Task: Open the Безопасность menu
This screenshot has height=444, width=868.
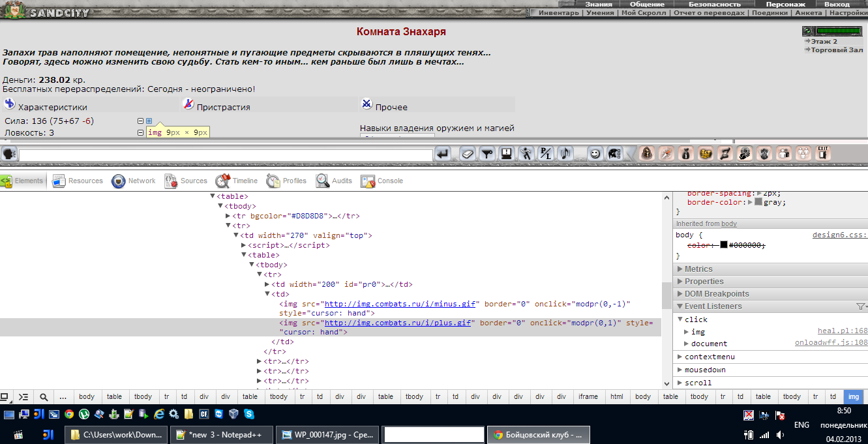Action: tap(715, 4)
